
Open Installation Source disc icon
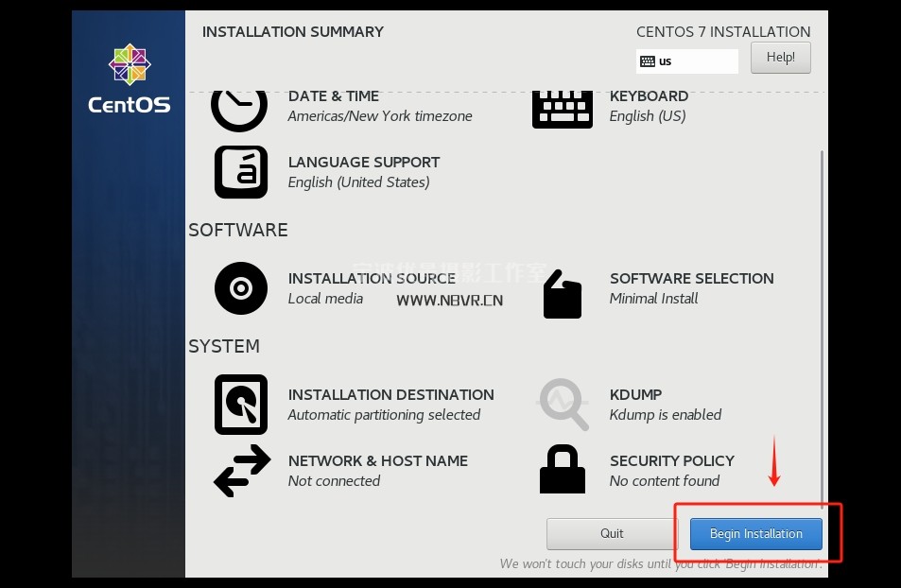tap(241, 288)
